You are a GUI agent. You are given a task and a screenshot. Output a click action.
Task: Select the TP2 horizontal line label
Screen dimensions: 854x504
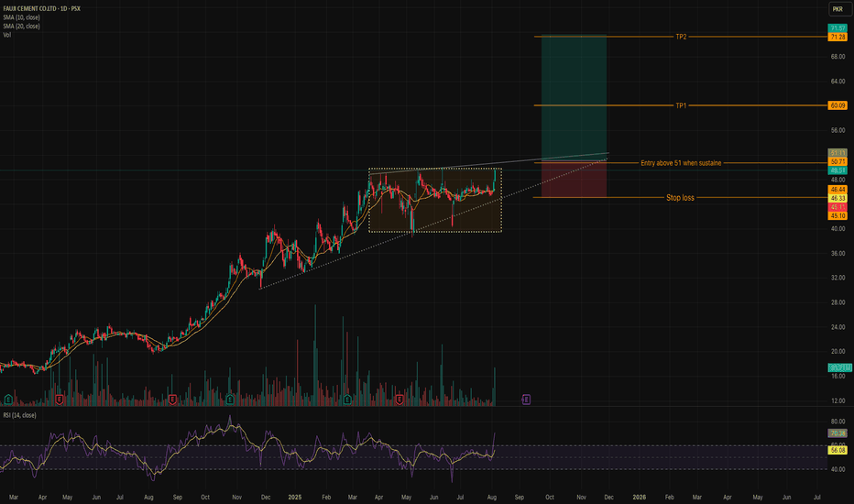click(681, 37)
